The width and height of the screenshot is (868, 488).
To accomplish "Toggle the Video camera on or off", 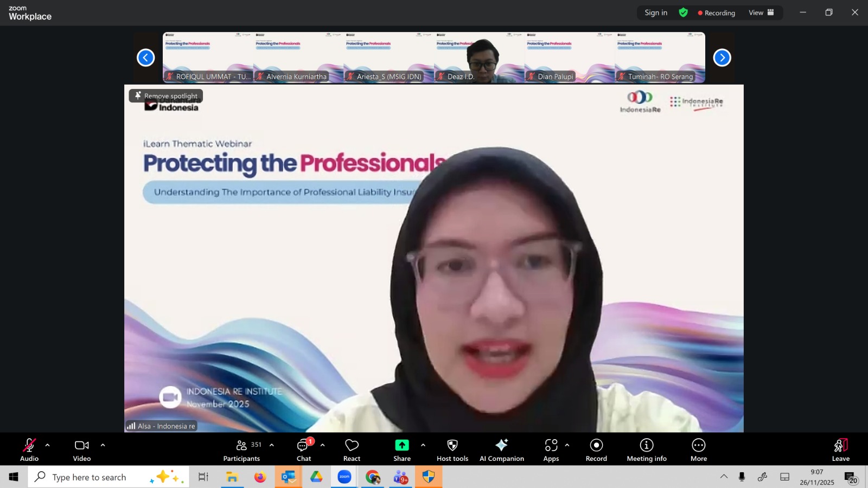I will coord(82,450).
